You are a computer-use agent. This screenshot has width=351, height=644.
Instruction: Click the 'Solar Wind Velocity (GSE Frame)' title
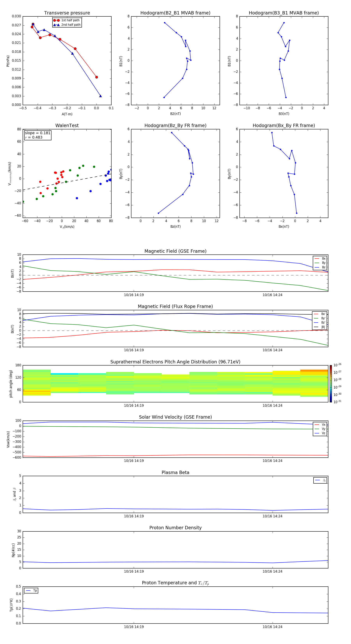pyautogui.click(x=175, y=417)
